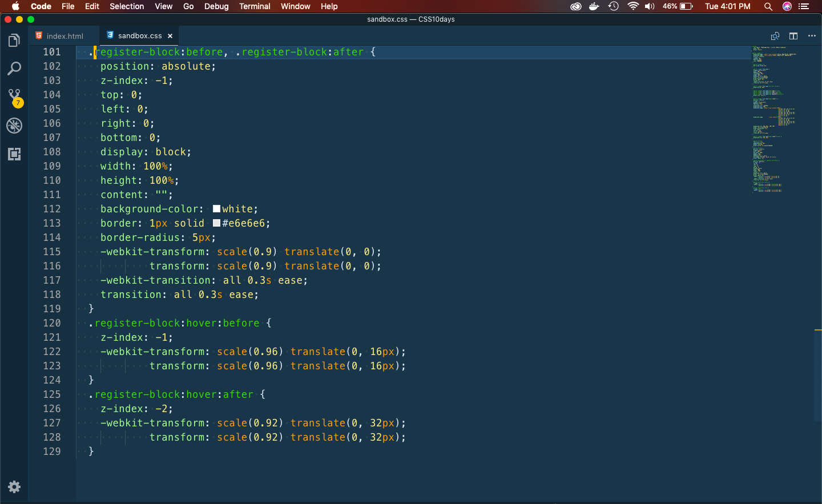The width and height of the screenshot is (822, 504).
Task: Open the Code application menu
Action: click(x=41, y=6)
